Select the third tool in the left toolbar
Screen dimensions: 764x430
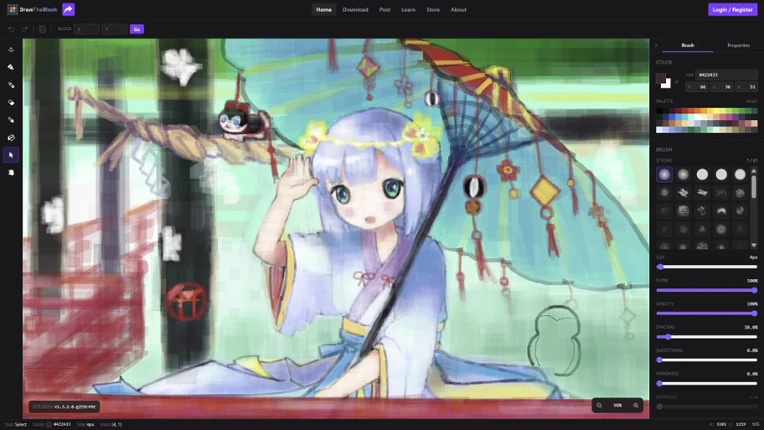[x=11, y=85]
